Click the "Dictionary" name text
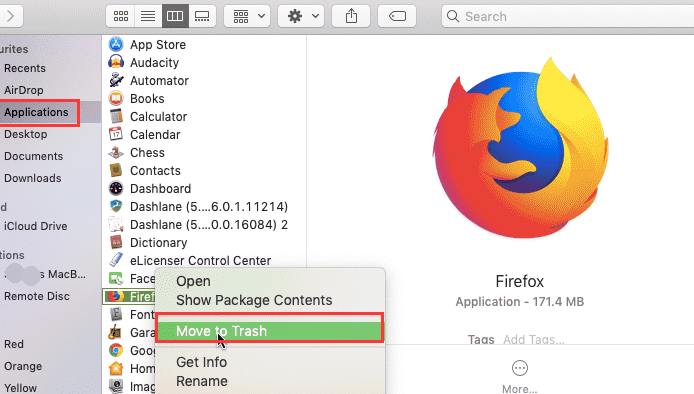 (x=158, y=243)
